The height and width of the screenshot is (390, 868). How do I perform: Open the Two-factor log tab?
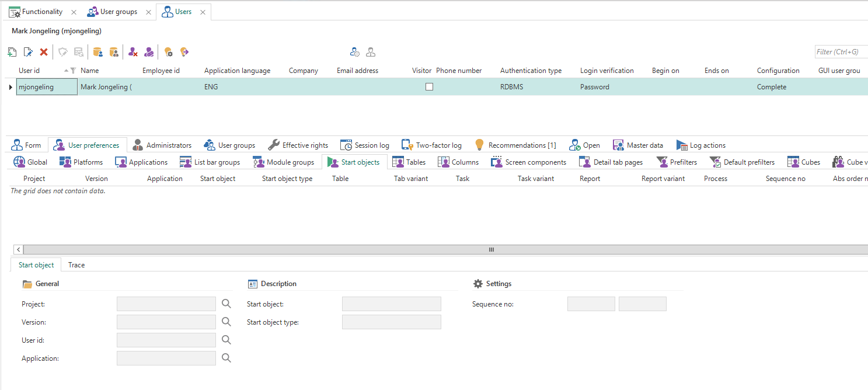point(431,145)
